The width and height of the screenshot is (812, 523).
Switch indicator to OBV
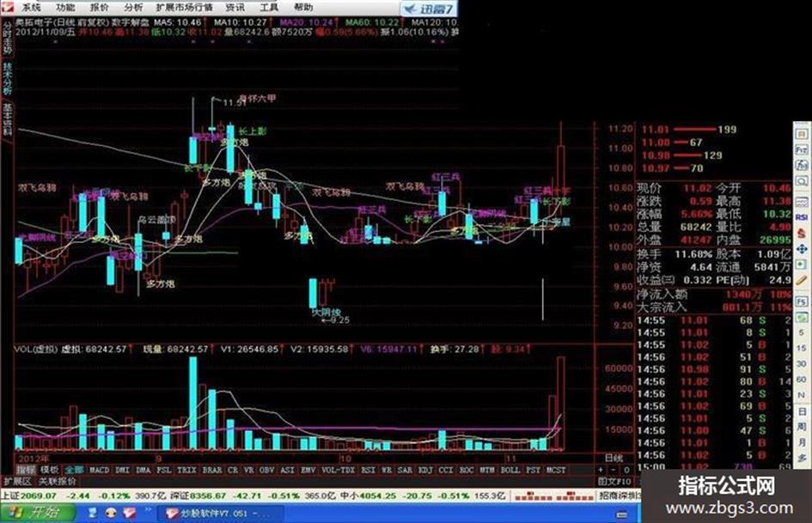[266, 470]
